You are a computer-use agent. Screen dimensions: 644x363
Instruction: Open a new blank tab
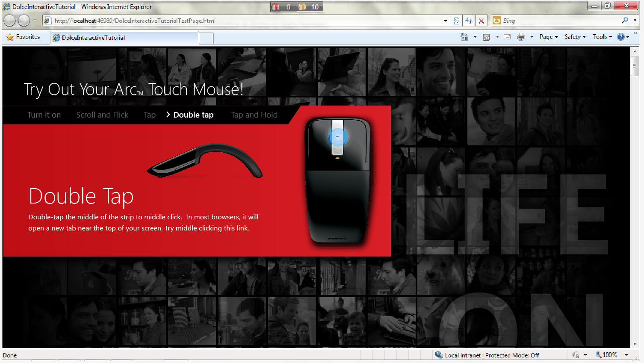pos(206,38)
